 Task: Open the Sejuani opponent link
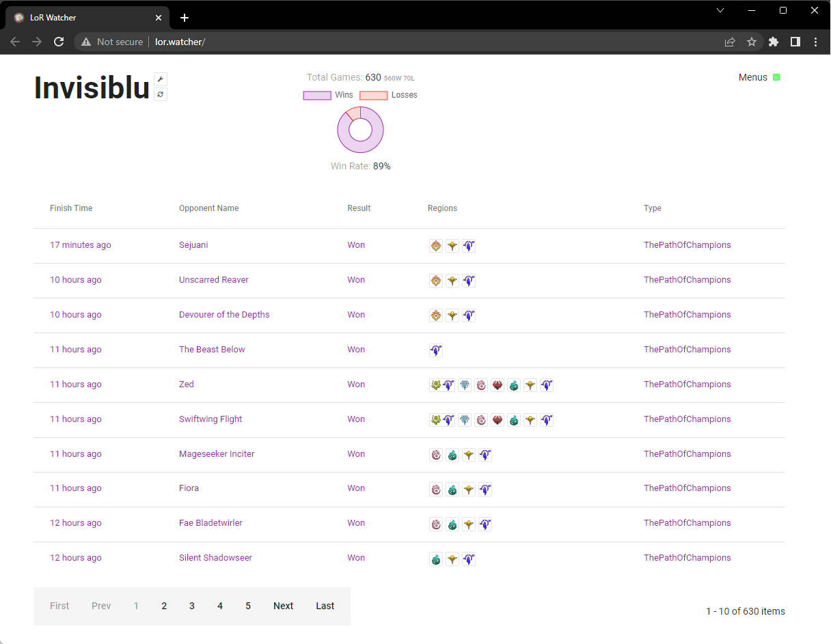[193, 245]
